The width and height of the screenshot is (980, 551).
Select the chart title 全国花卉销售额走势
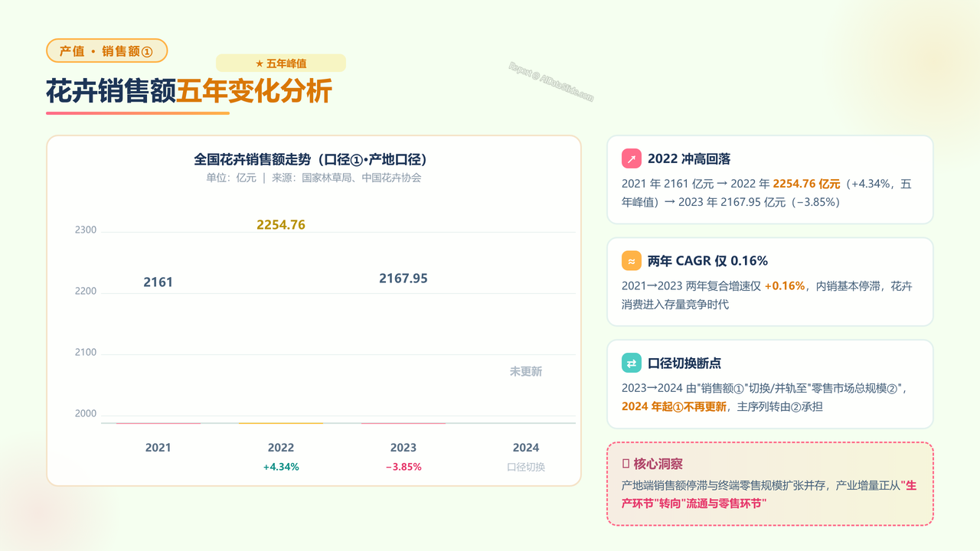coord(314,159)
